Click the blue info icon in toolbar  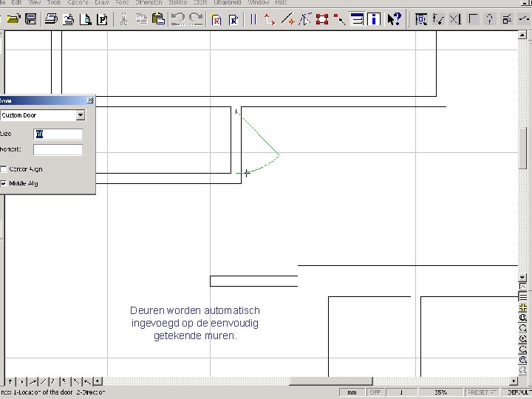[x=375, y=19]
